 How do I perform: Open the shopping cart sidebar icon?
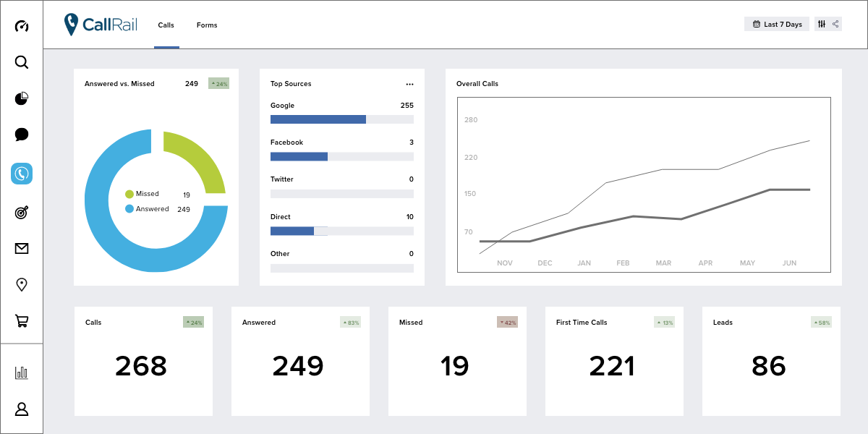tap(22, 320)
